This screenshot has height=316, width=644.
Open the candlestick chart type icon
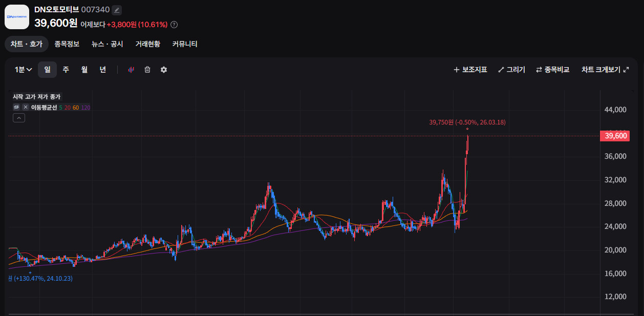tap(131, 70)
